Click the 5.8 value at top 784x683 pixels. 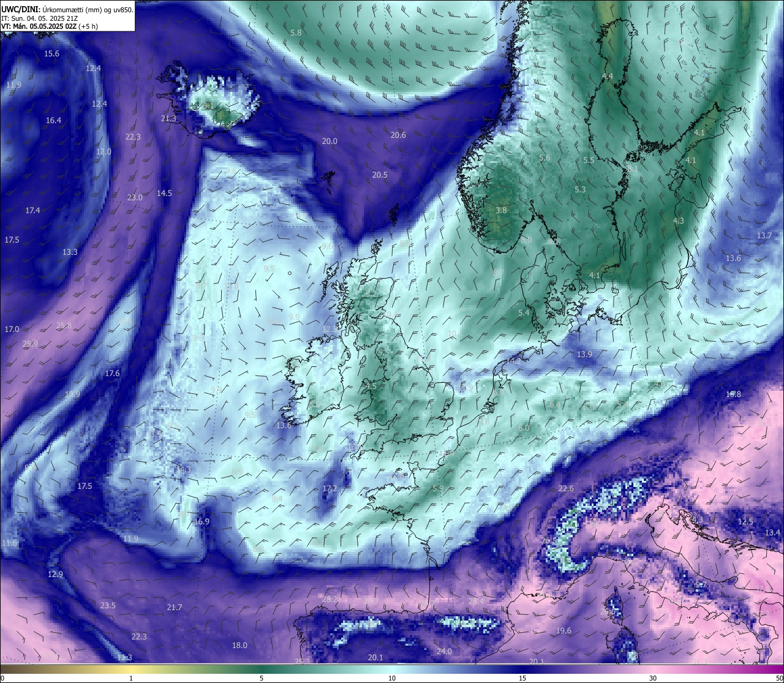click(296, 32)
